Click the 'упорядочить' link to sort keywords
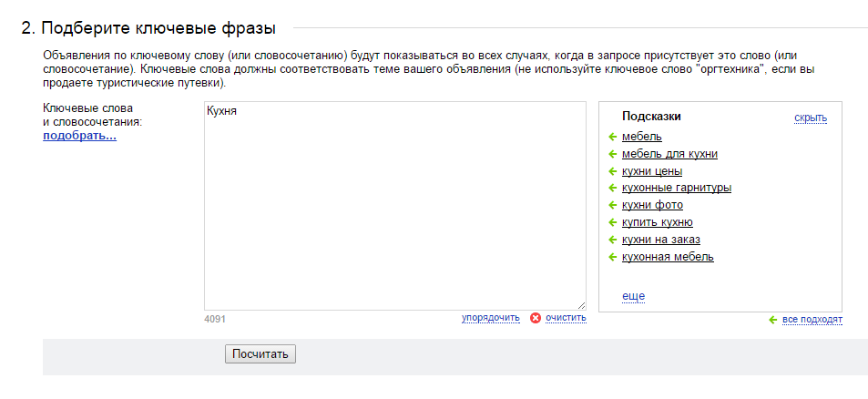This screenshot has width=868, height=399. (490, 318)
